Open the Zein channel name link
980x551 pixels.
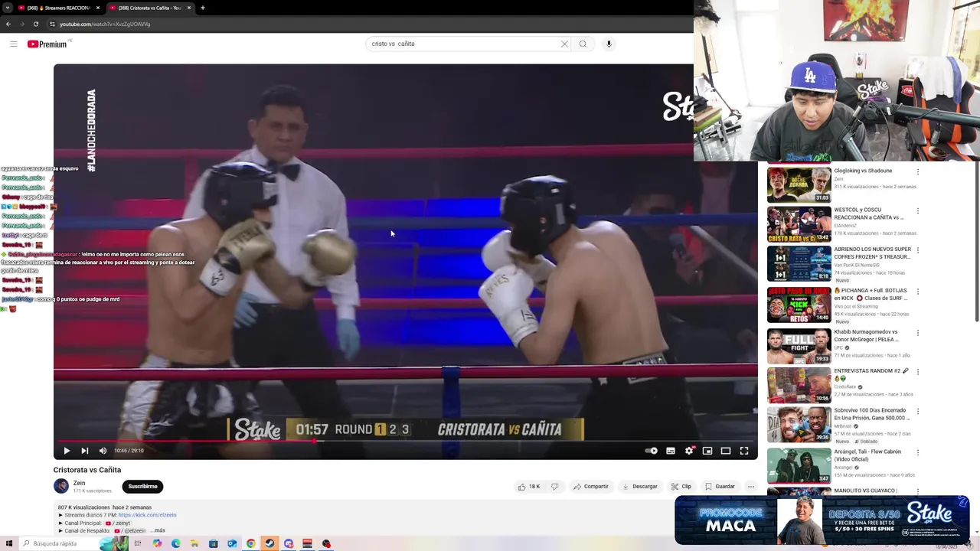tap(80, 483)
